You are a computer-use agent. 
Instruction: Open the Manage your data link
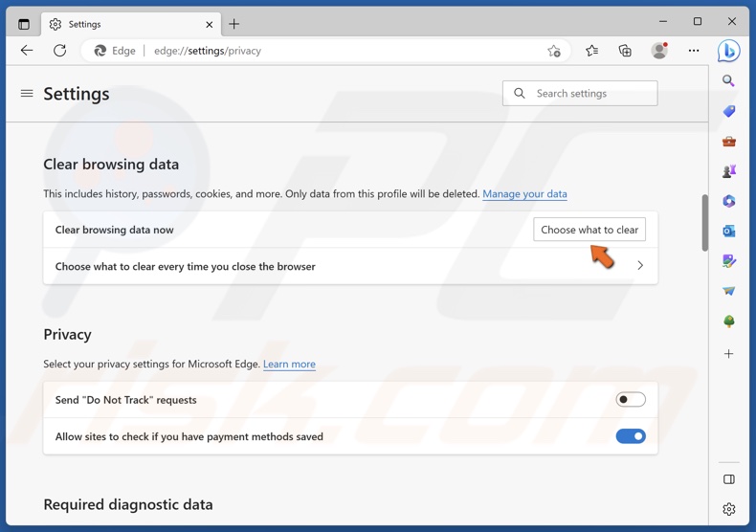click(x=524, y=193)
